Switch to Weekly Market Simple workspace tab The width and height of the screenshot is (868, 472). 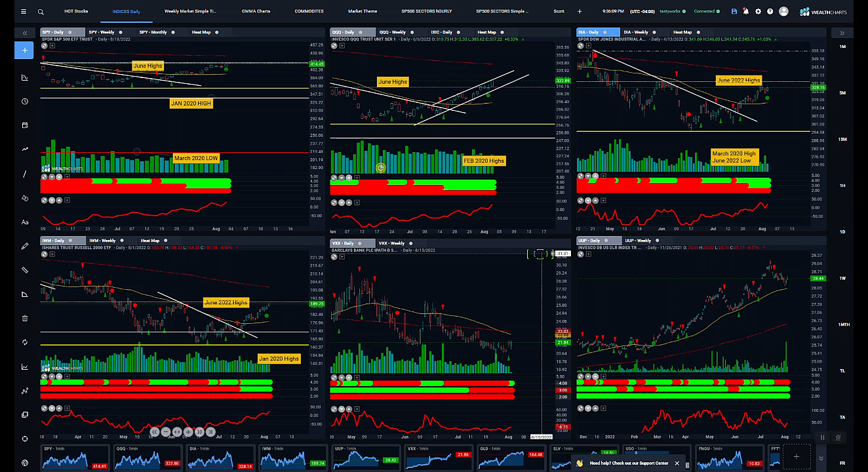191,11
